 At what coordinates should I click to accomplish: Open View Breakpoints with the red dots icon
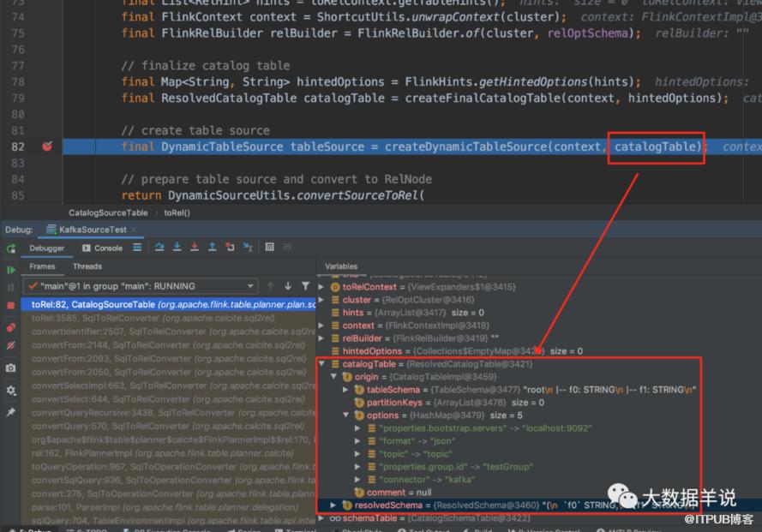(10, 327)
